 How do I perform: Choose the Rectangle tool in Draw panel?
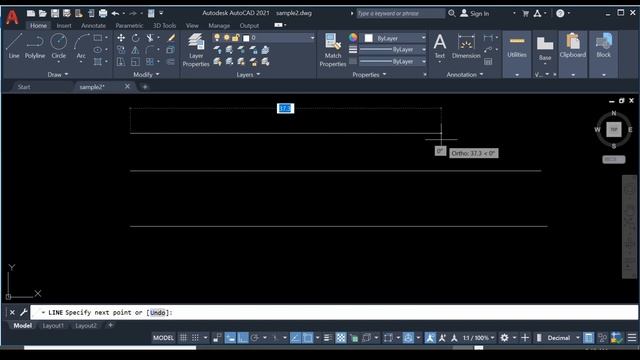coord(98,38)
